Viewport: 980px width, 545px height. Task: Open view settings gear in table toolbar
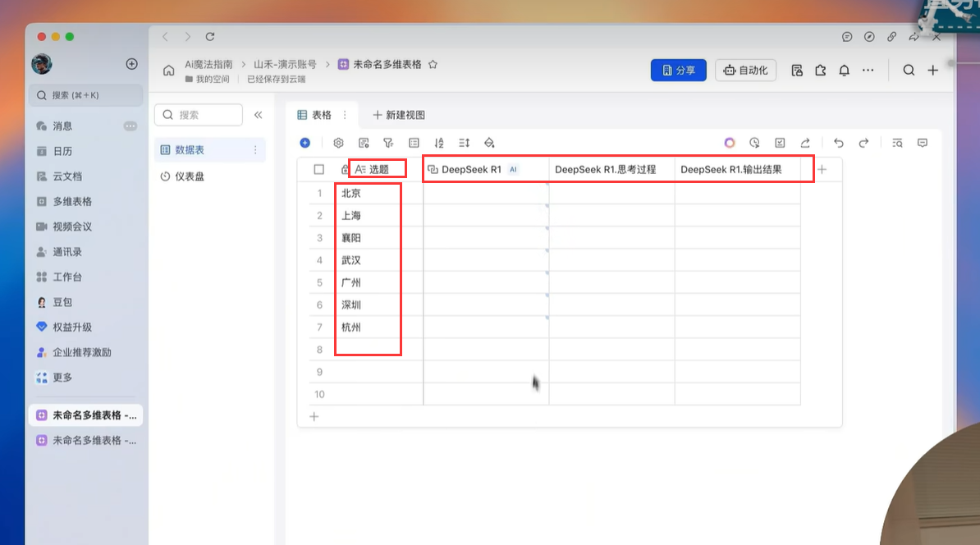pos(338,143)
